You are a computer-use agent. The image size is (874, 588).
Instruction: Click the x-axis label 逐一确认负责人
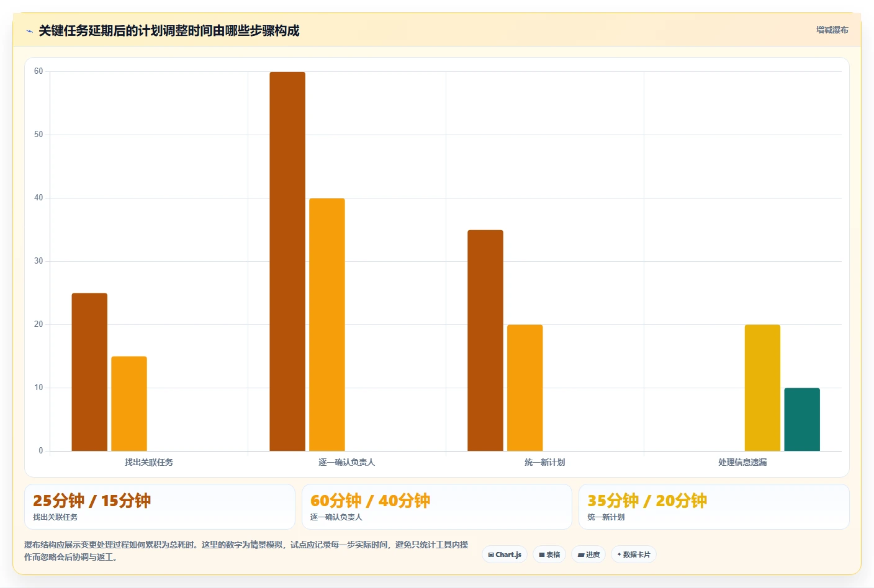347,462
